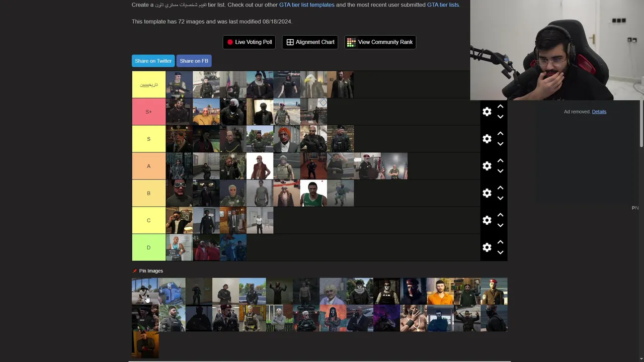Pick the orange jumpsuit character in image pool
Screen dimensions: 644x362
click(x=440, y=291)
